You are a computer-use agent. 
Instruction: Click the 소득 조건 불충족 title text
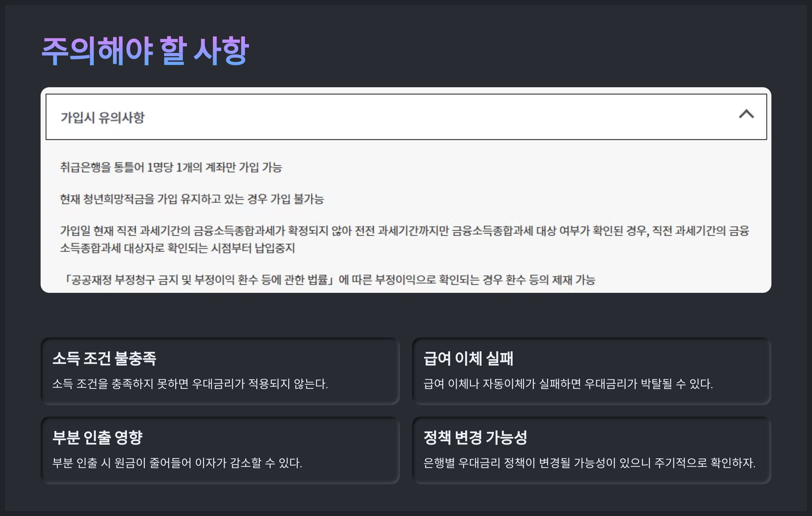click(x=104, y=358)
